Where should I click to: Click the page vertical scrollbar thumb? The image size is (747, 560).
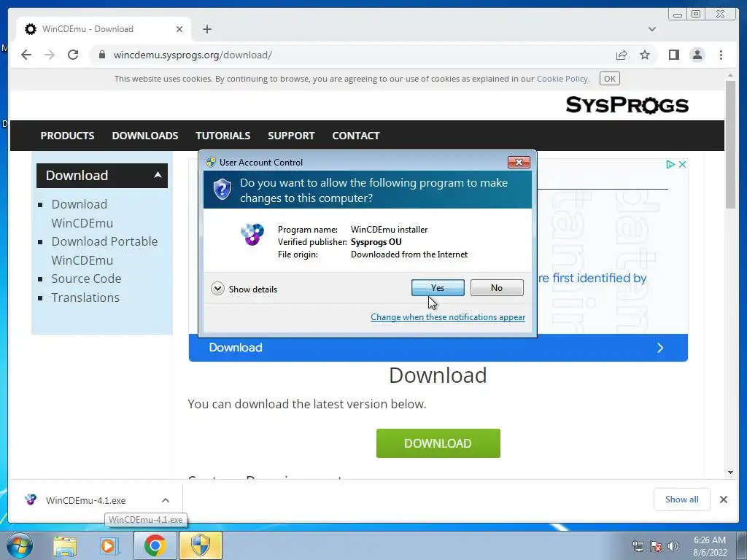coord(730,144)
